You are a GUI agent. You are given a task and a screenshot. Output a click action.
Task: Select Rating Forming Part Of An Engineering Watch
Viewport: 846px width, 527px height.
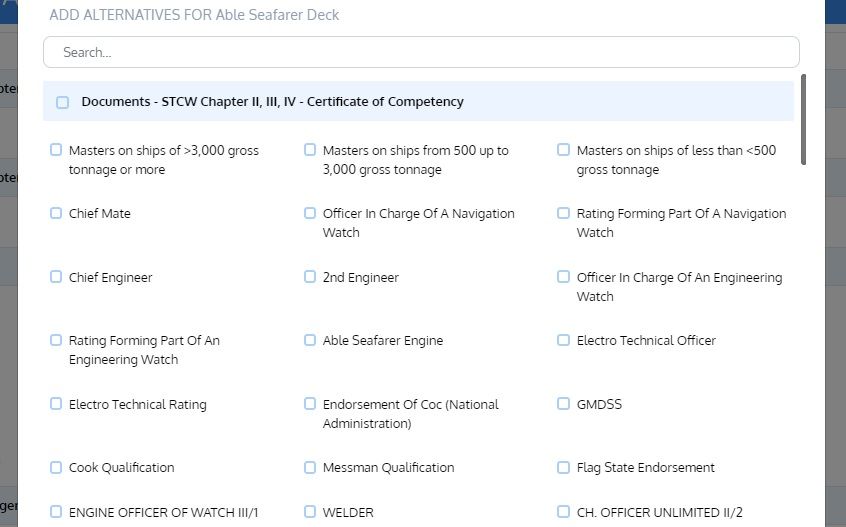56,340
